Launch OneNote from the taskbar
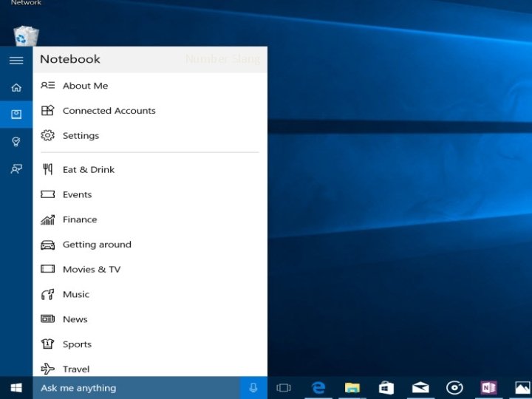The height and width of the screenshot is (399, 532). pos(488,388)
